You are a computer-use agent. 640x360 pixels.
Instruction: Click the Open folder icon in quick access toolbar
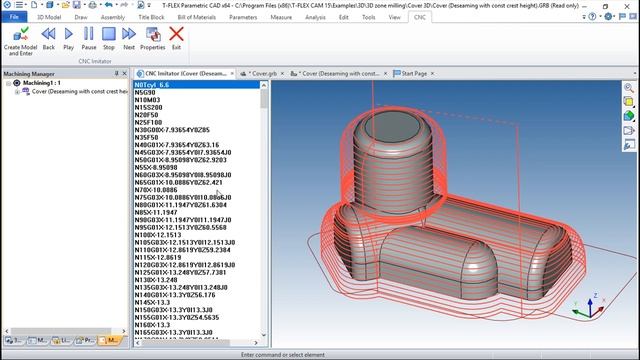[65, 5]
